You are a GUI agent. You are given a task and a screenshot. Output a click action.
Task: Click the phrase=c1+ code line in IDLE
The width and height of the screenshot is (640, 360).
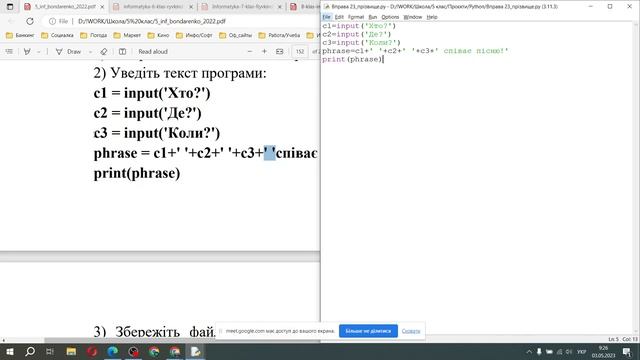pyautogui.click(x=415, y=51)
